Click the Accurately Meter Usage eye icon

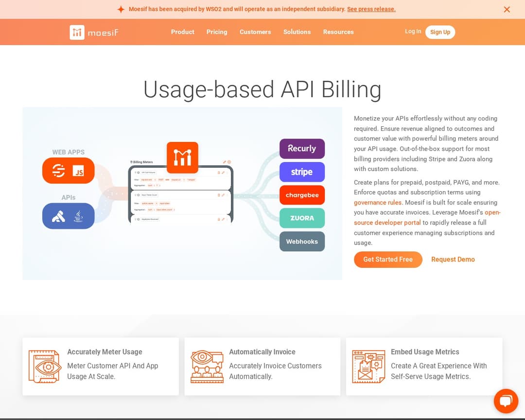[45, 367]
